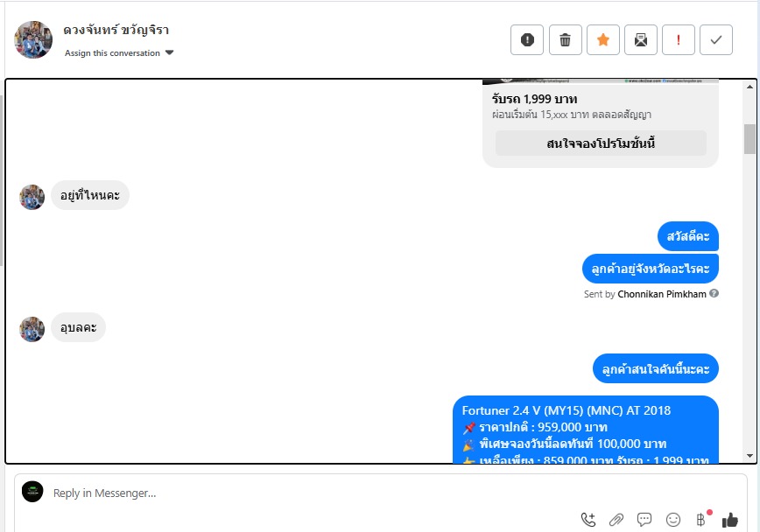Viewport: 760px width, 532px height.
Task: Send a thumbs up like
Action: point(730,520)
